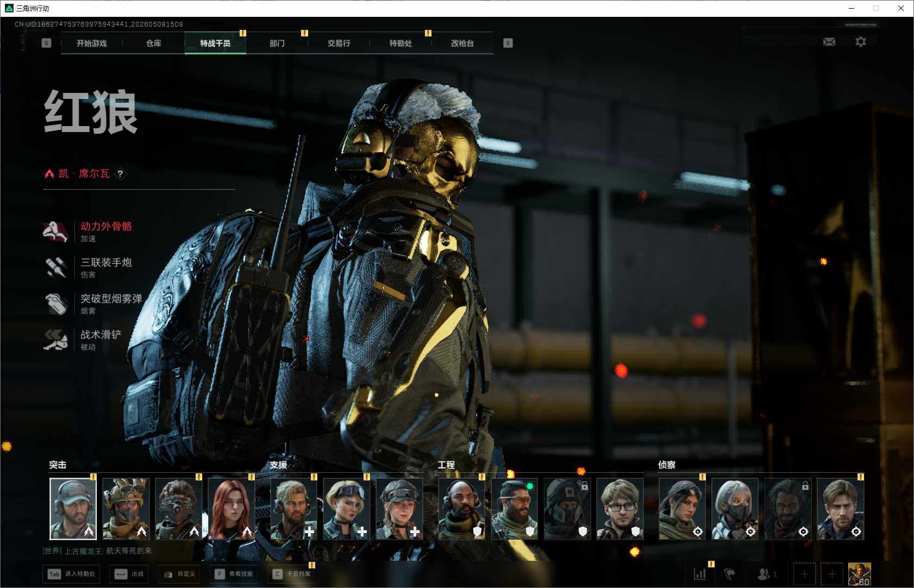Screen dimensions: 914x588
Task: Select the selected 突击 operator with cap and beard
Action: 73,509
